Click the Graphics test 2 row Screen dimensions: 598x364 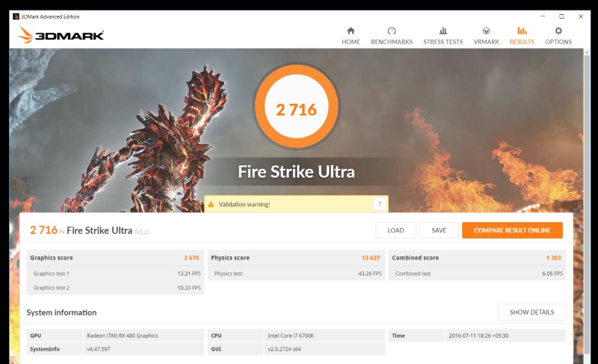tap(115, 288)
